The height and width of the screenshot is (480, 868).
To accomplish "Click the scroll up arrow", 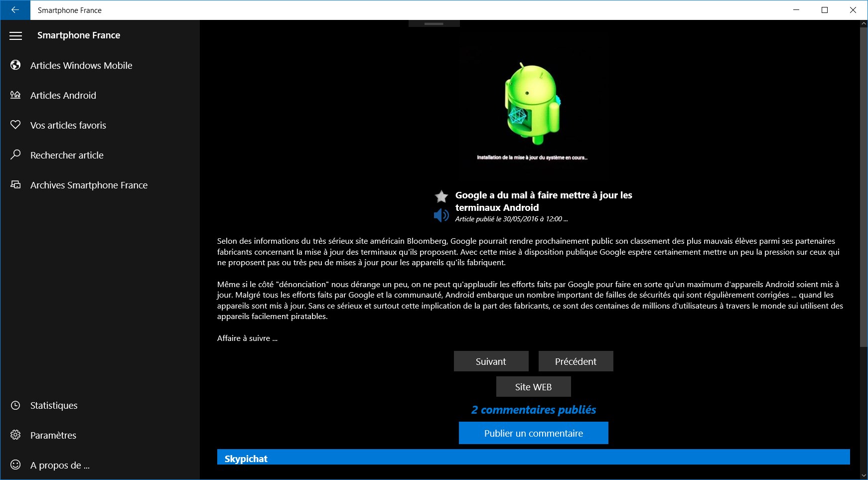I will click(864, 24).
